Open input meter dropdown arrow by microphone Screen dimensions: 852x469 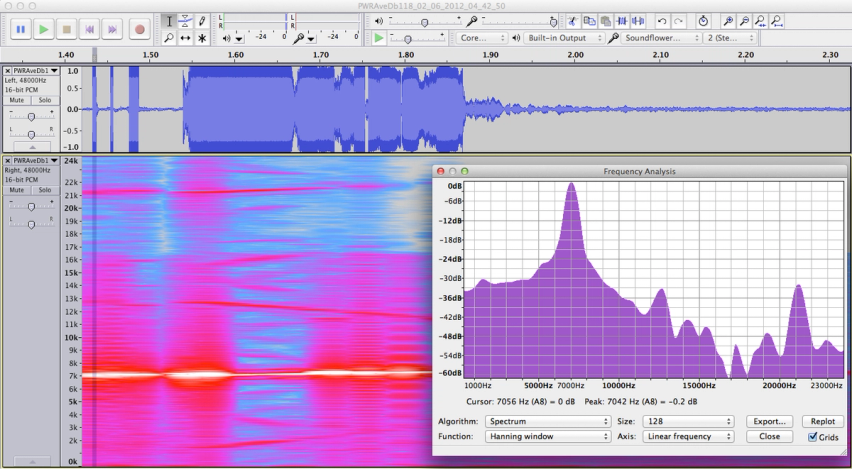click(x=311, y=39)
